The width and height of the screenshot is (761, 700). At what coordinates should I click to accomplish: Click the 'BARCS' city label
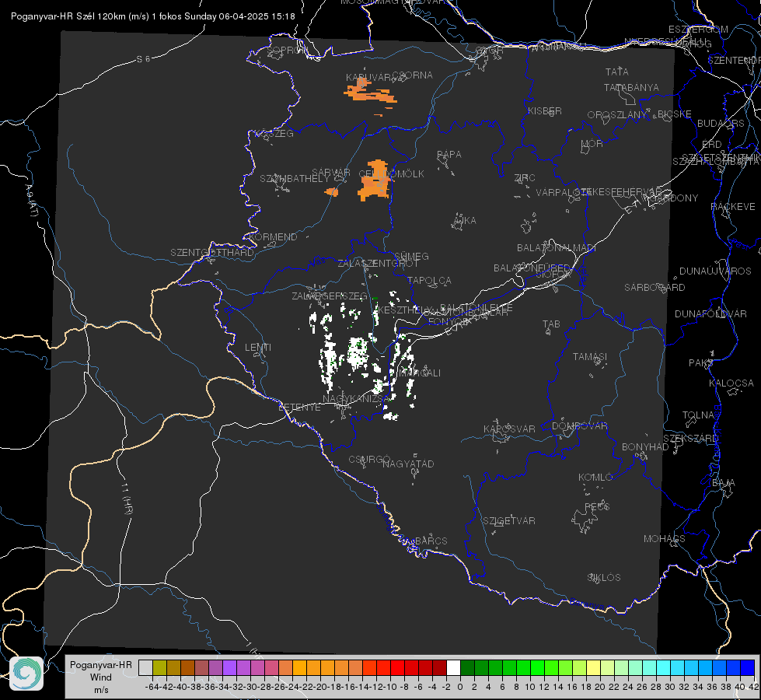(431, 541)
